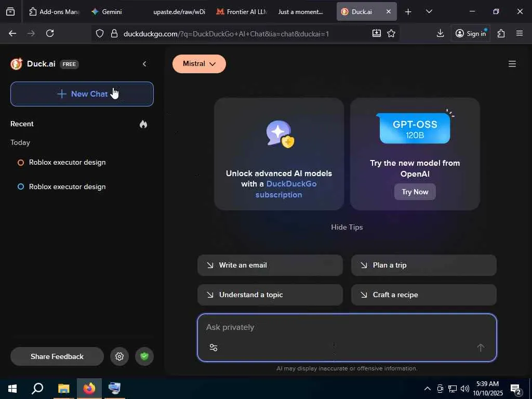
Task: Click the Duck.ai logo in sidebar
Action: pos(16,64)
